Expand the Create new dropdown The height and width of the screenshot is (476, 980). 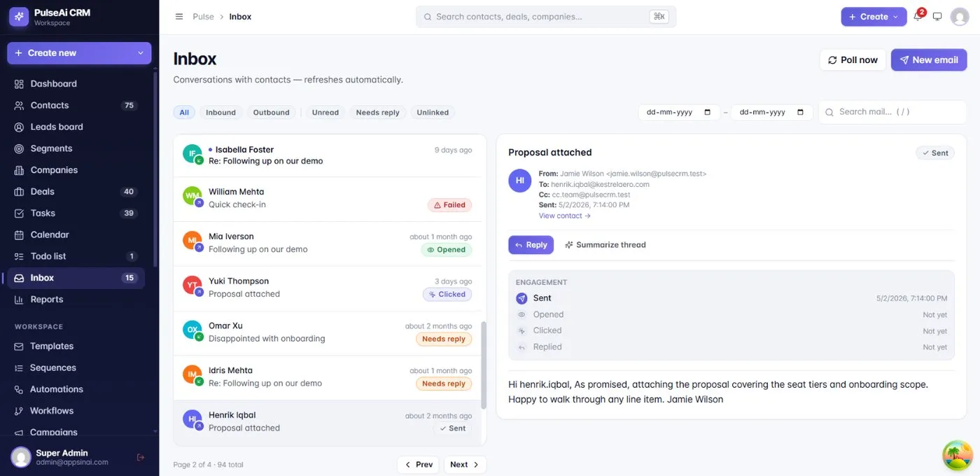click(79, 53)
